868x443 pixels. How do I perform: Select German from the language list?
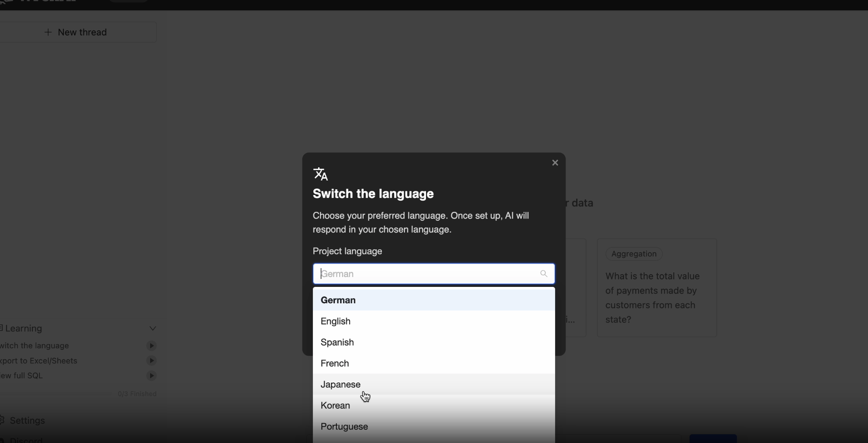pyautogui.click(x=338, y=300)
